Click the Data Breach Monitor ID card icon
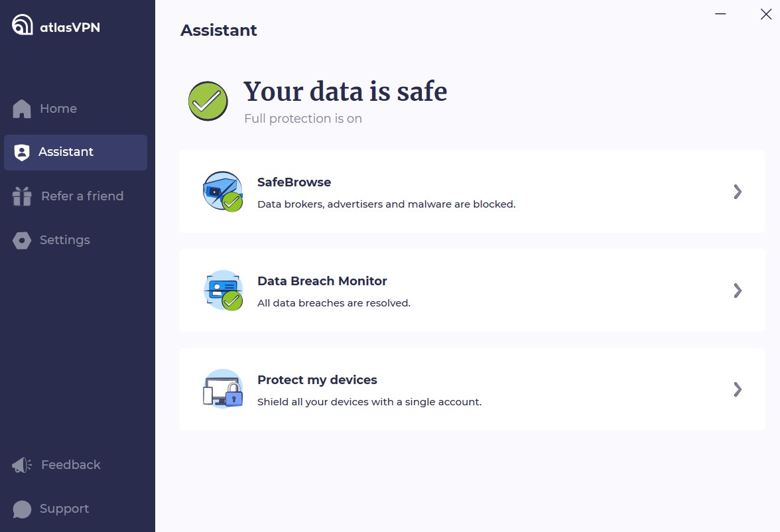Image resolution: width=780 pixels, height=532 pixels. pos(223,290)
